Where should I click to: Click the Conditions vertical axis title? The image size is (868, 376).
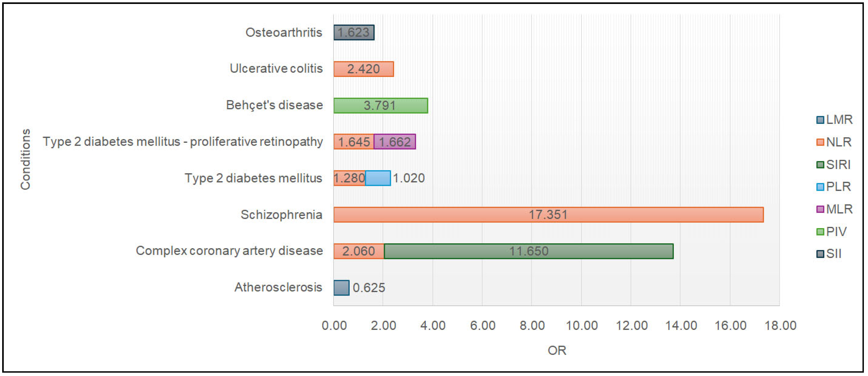pos(26,159)
